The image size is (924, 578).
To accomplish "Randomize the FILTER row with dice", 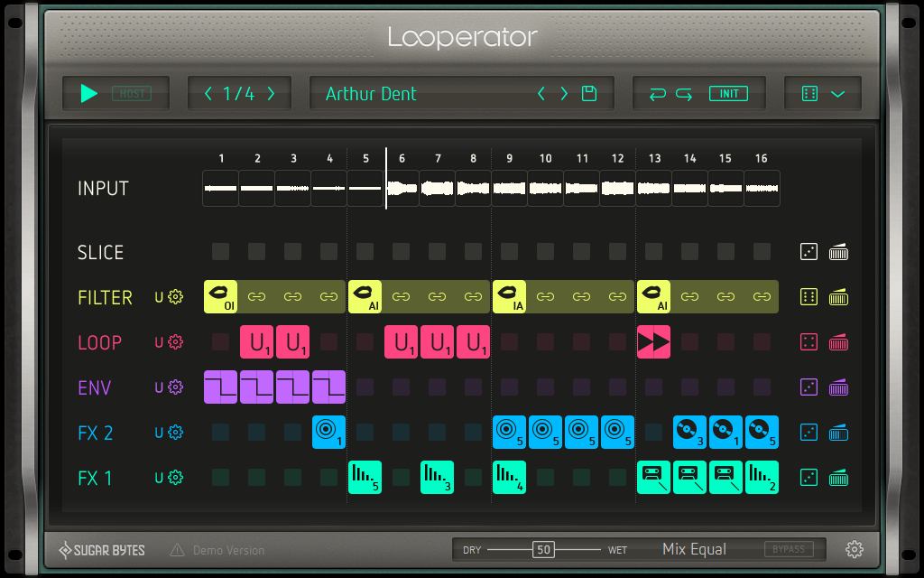I will coord(809,296).
